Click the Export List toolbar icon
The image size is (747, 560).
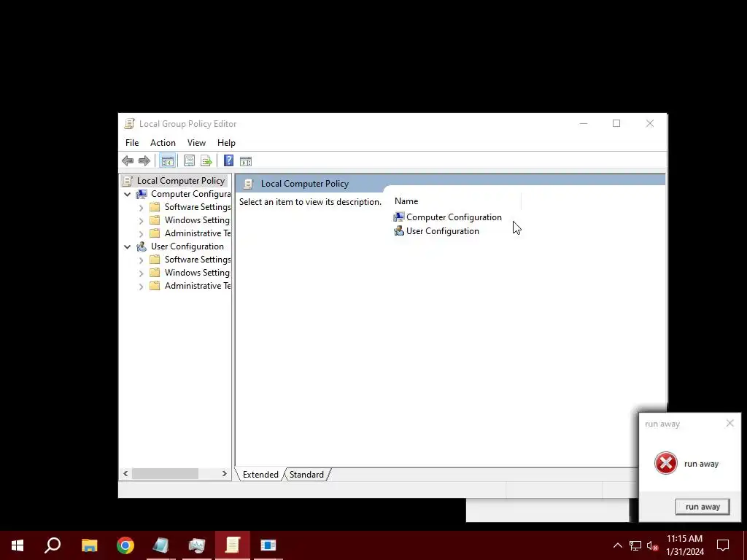[206, 161]
